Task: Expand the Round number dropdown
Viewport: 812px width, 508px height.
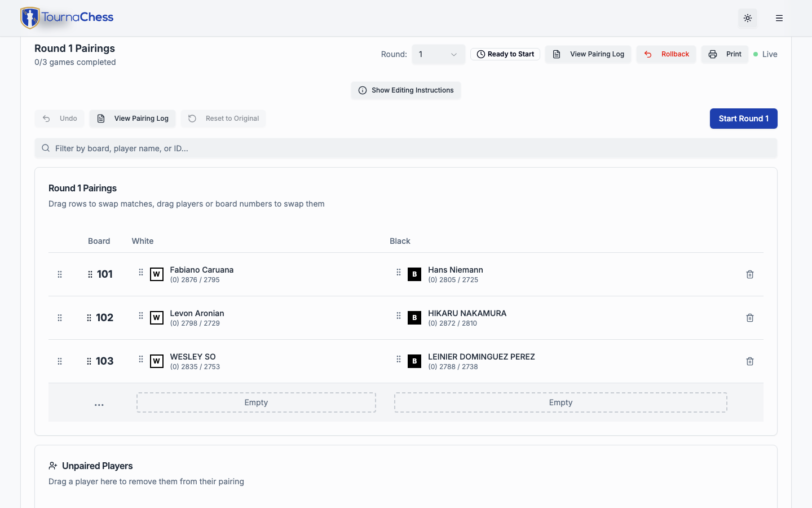Action: click(438, 54)
